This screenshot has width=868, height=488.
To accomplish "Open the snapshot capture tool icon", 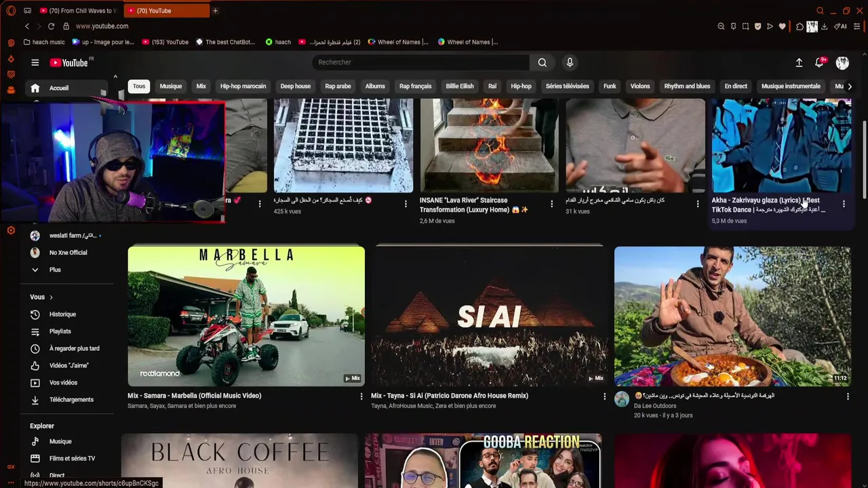I will [745, 26].
